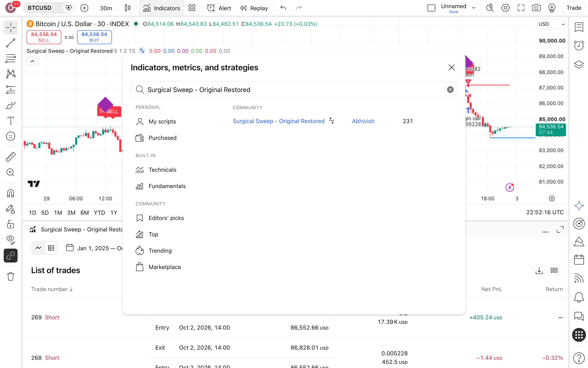Expand the Unnamed layout dropdown
The image size is (588, 368).
coord(473,8)
